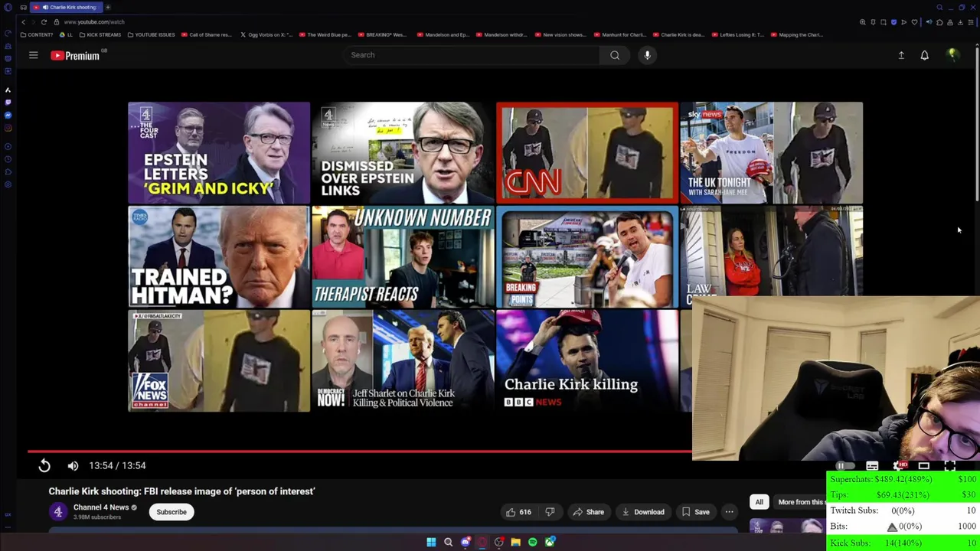This screenshot has width=980, height=551.
Task: Select the 'Charlie Kirk shooting' browser tab
Action: click(66, 7)
